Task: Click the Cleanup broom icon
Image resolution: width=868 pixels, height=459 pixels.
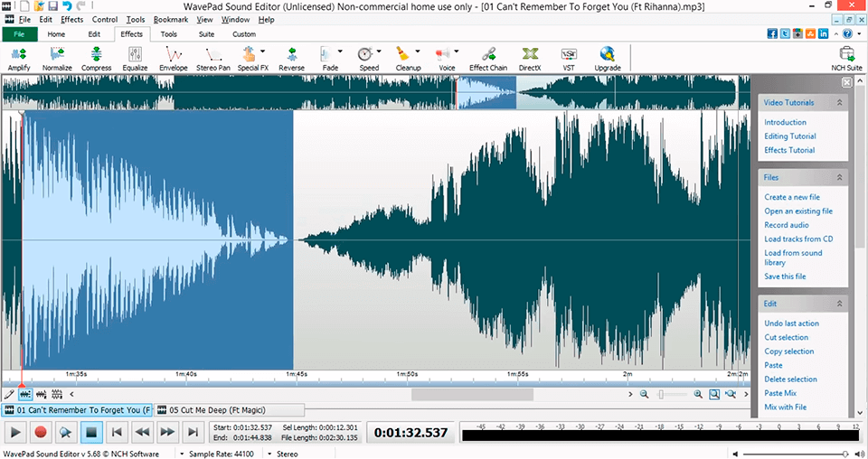Action: [402, 54]
